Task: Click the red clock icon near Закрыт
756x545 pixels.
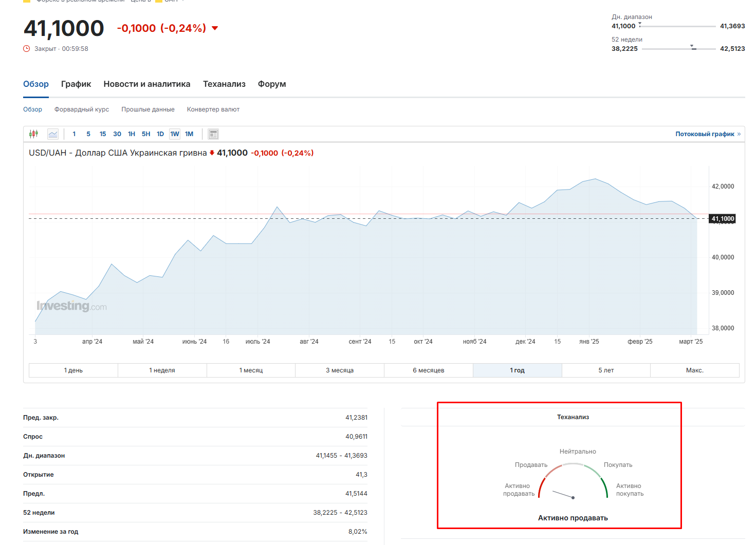Action: [27, 49]
